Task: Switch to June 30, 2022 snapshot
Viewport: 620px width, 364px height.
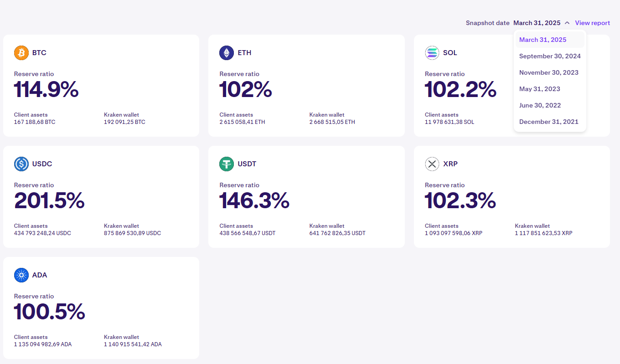Action: pyautogui.click(x=550, y=105)
